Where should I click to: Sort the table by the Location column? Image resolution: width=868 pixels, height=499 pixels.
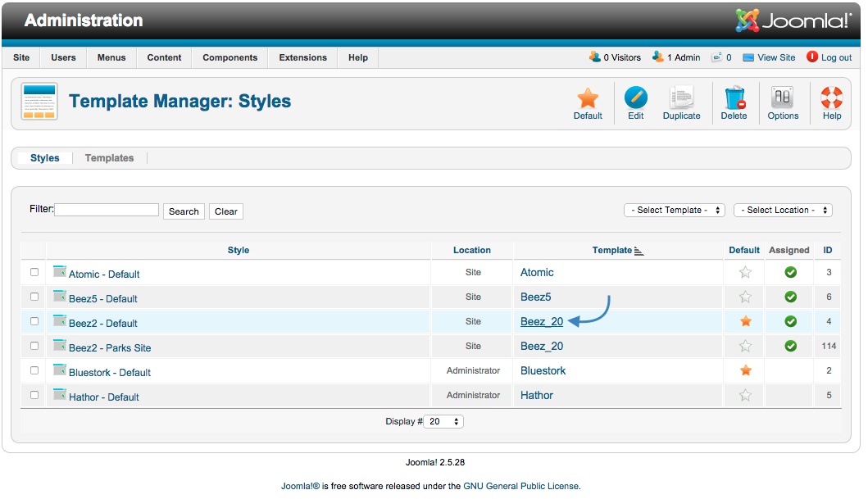[471, 251]
